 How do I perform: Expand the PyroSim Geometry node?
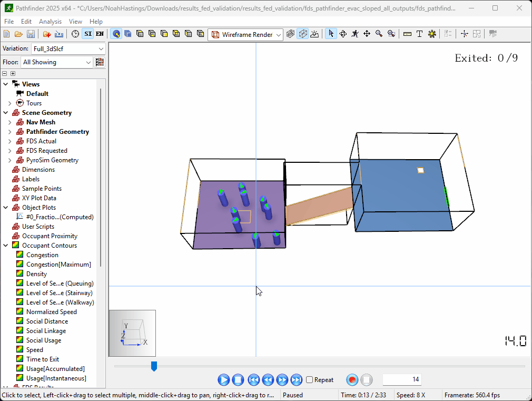pos(10,160)
